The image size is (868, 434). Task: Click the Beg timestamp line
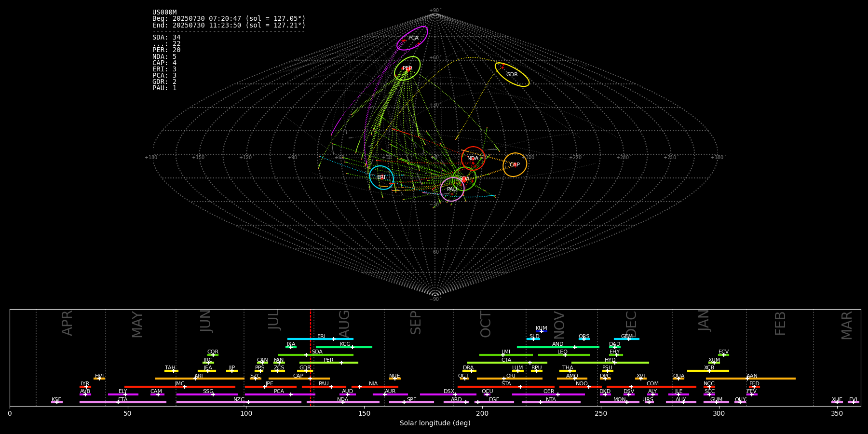coord(229,19)
